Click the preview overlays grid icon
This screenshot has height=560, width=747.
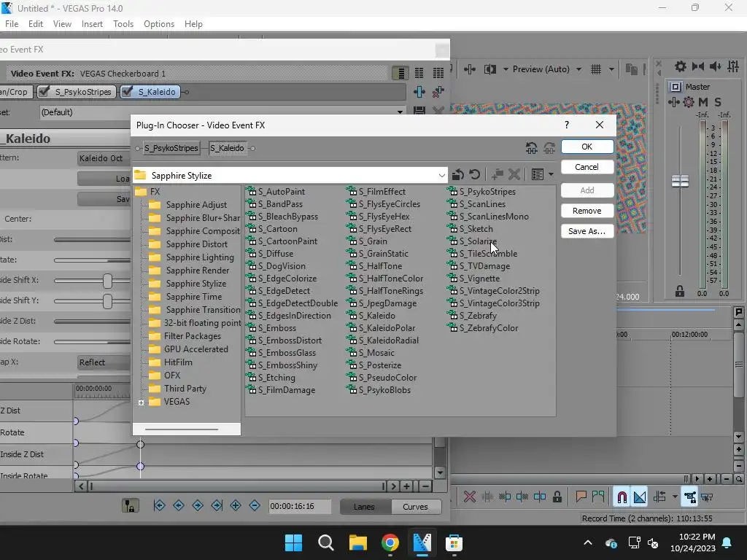[x=596, y=69]
